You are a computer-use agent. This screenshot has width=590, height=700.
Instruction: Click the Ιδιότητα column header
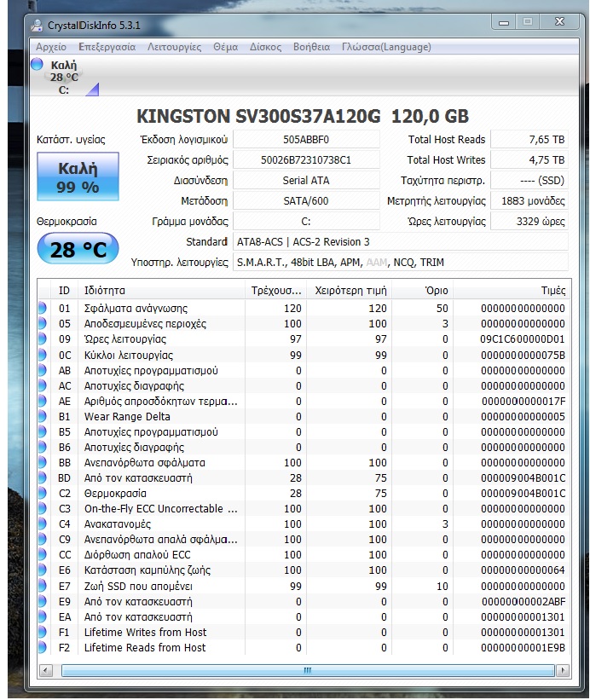click(161, 291)
